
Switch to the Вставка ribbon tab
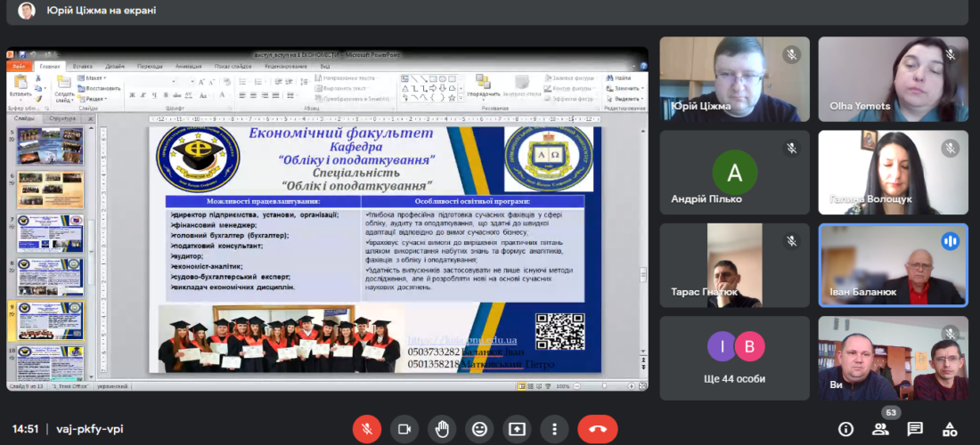click(82, 66)
